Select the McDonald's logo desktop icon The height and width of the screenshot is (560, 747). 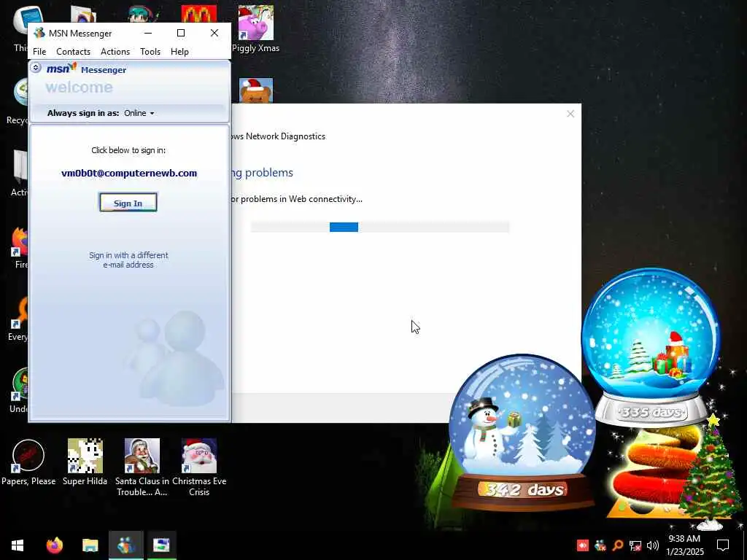coord(198,14)
